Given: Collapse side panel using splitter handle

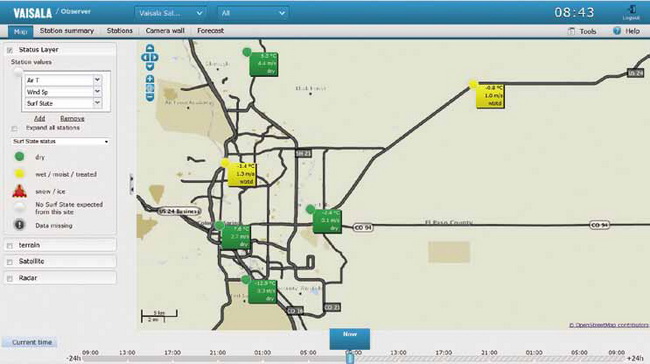Looking at the screenshot, I should (x=131, y=184).
